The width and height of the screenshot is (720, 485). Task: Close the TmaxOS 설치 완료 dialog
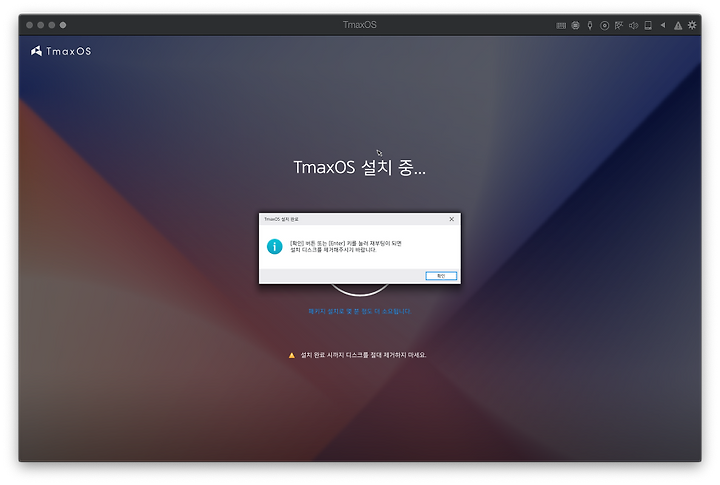[x=451, y=219]
